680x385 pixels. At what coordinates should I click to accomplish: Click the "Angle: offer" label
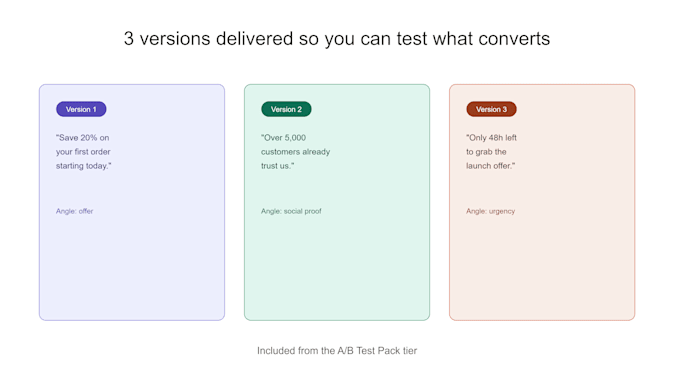75,211
